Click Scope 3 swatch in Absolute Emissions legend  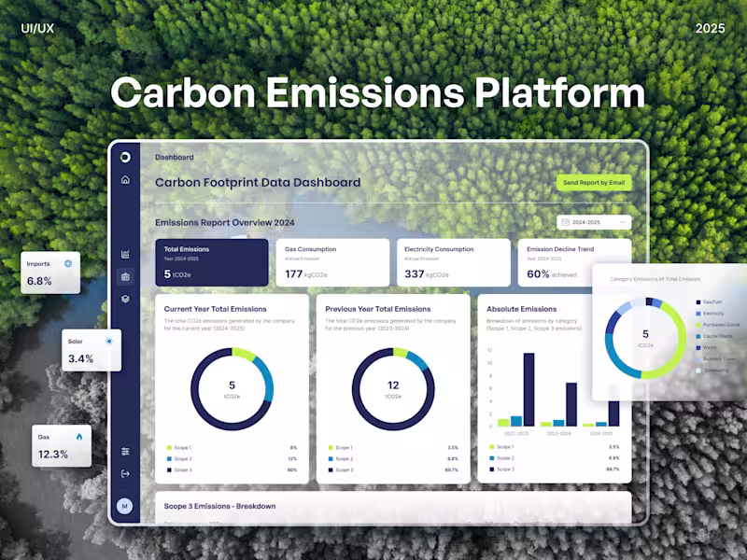pyautogui.click(x=492, y=469)
